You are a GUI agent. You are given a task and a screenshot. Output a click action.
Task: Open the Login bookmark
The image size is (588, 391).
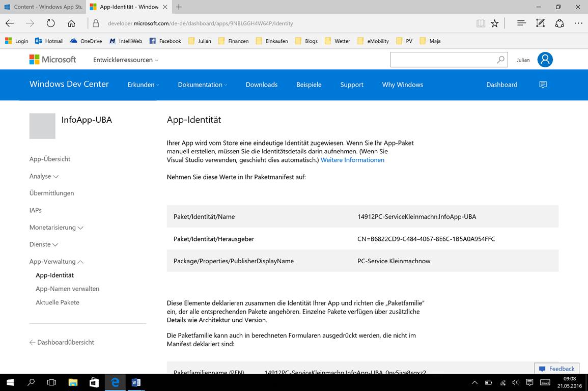[16, 41]
